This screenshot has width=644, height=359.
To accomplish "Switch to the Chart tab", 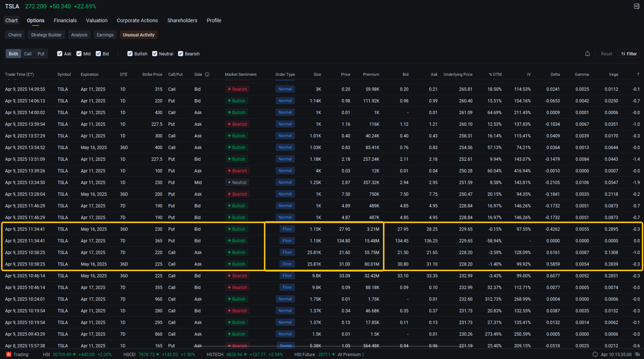I will [11, 21].
